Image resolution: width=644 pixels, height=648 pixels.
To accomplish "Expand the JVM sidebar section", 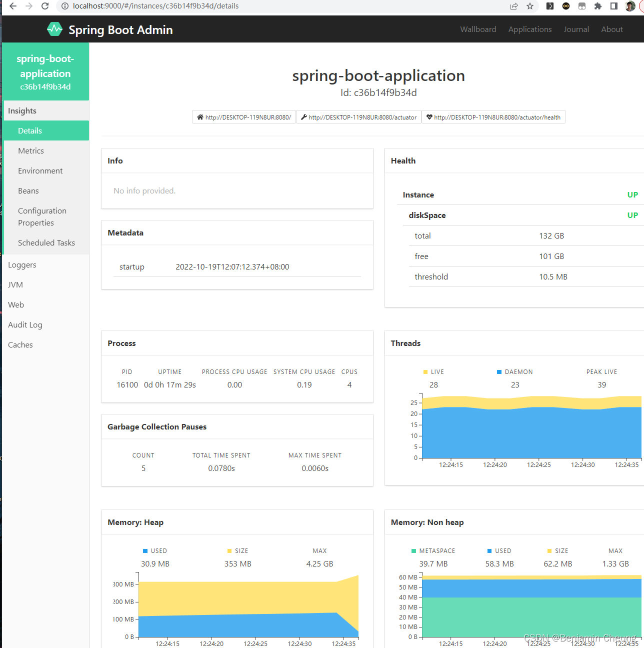I will 46,284.
